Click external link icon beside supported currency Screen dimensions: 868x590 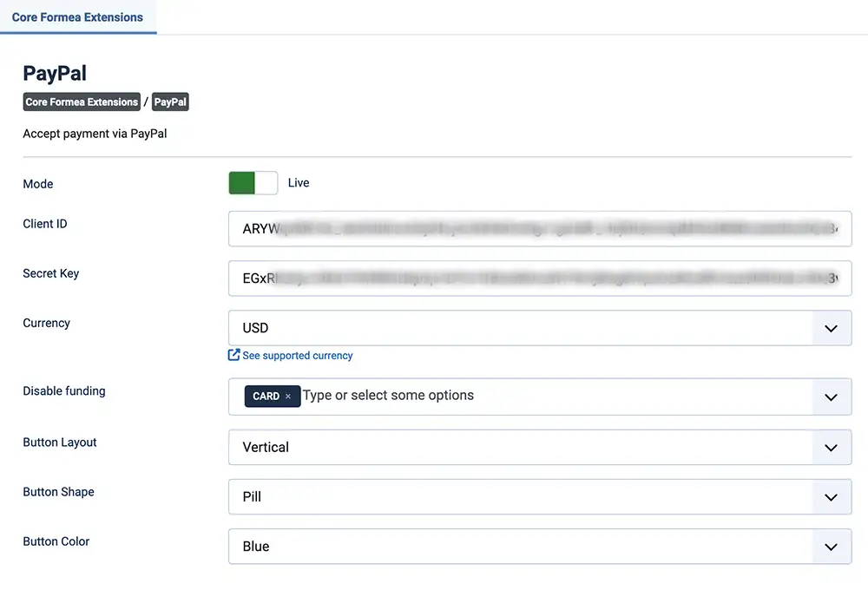coord(234,355)
